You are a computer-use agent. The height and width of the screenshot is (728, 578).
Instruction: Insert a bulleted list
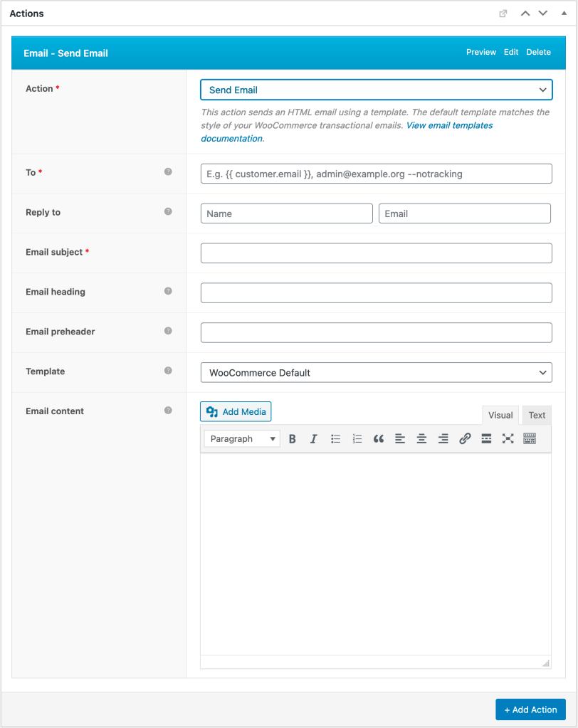point(335,438)
